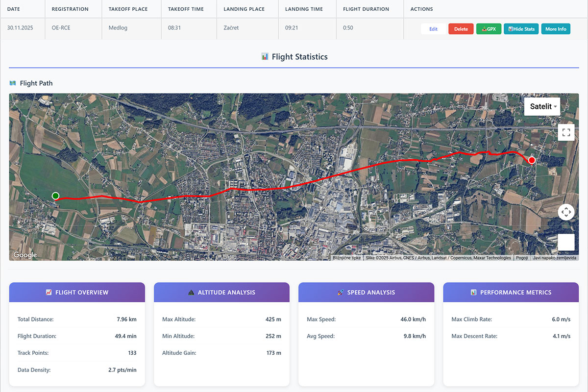Expand More Info for the flight
Screen dimensions: 588x392
point(556,29)
